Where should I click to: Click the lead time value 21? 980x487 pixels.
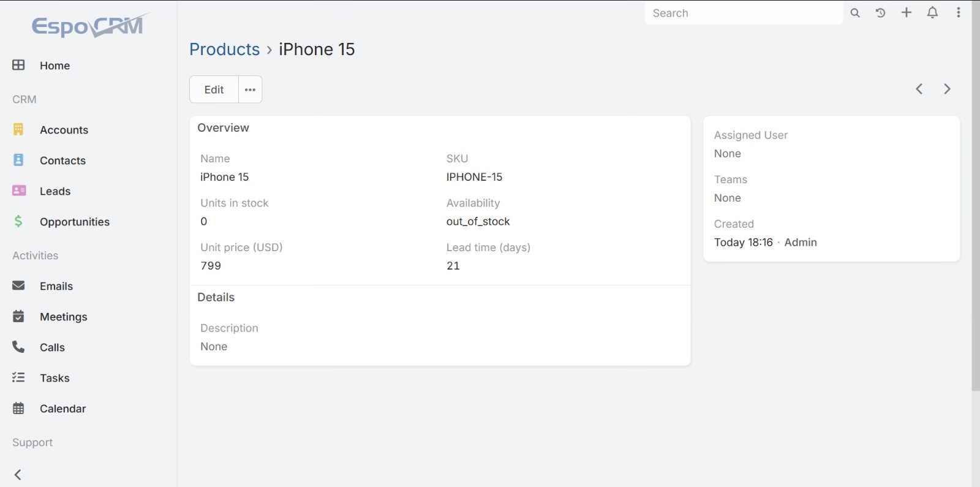click(x=453, y=266)
